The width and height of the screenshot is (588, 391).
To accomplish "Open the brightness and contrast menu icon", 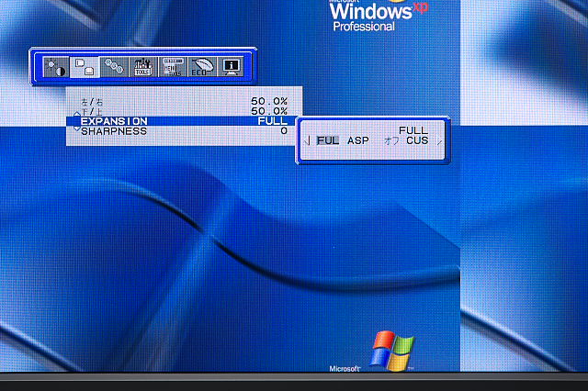I will click(x=56, y=67).
